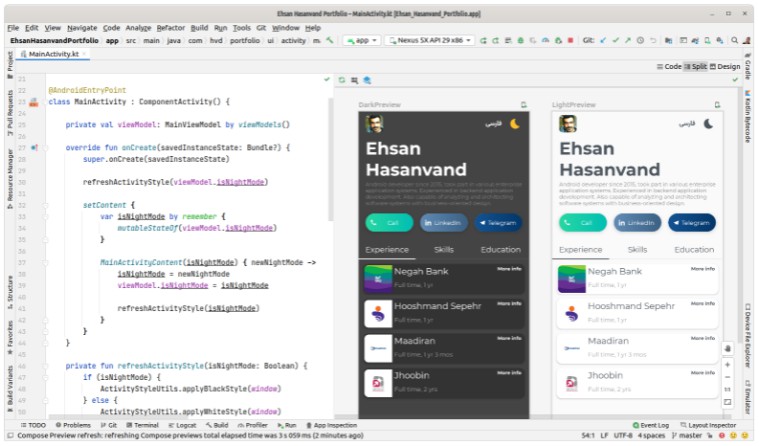Click the DarkPreview yellow moon icon
This screenshot has height=446, width=759.
515,124
